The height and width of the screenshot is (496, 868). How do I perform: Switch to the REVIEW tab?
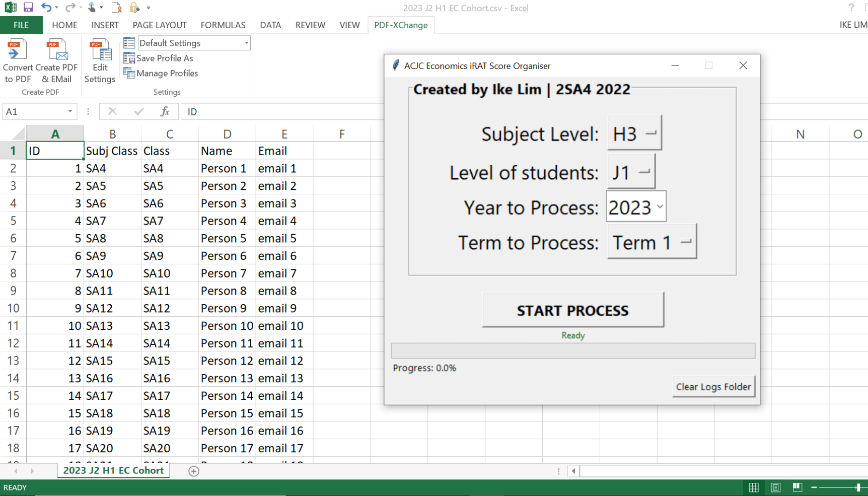point(310,25)
